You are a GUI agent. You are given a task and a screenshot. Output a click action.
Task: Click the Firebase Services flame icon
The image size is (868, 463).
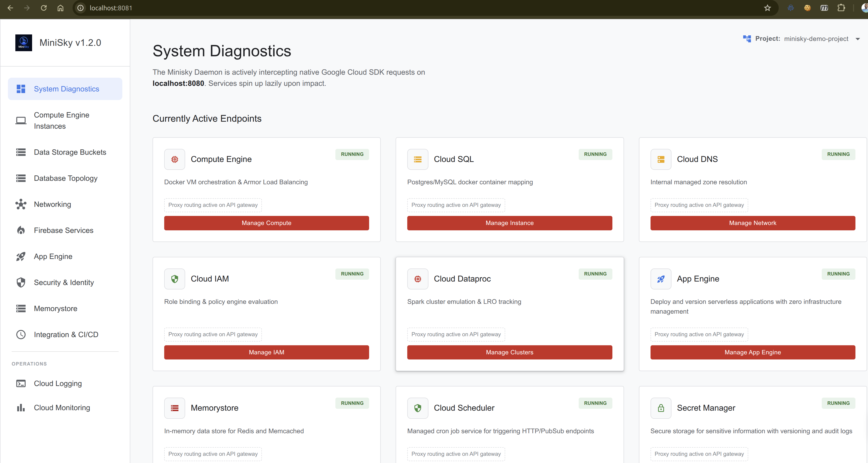[x=21, y=231]
